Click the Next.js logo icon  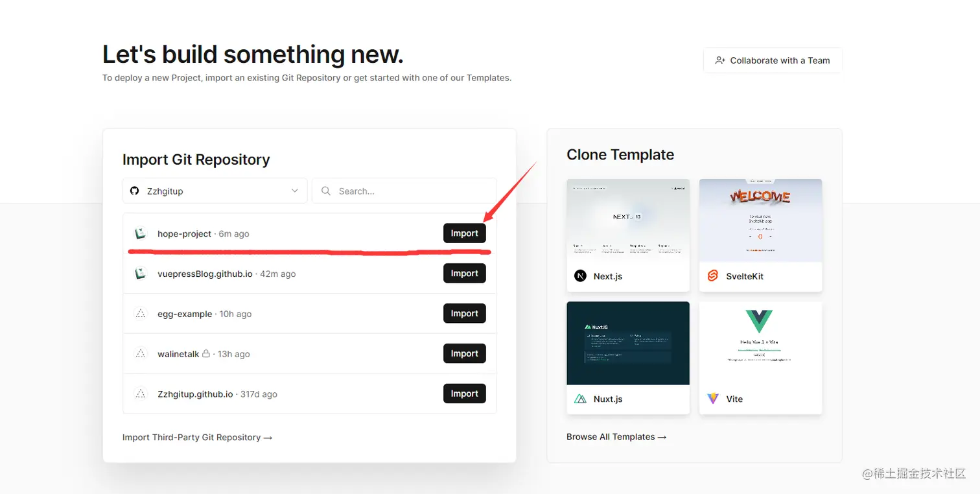click(x=580, y=276)
